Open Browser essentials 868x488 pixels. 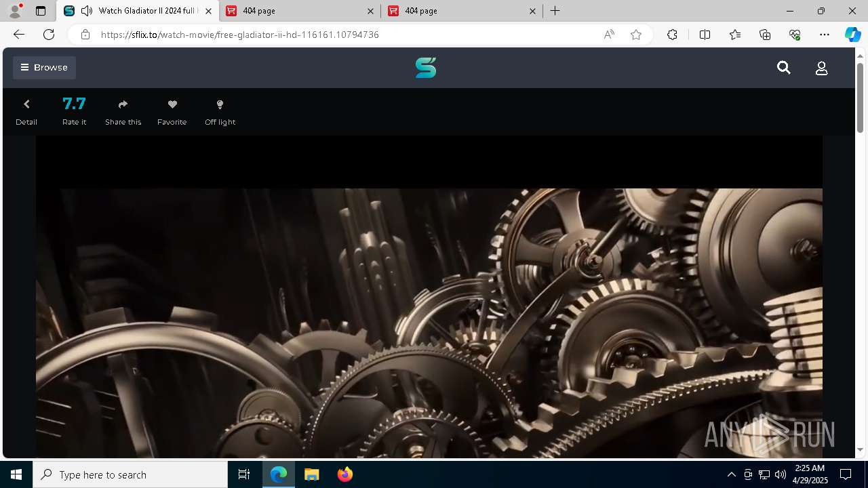[x=795, y=35]
